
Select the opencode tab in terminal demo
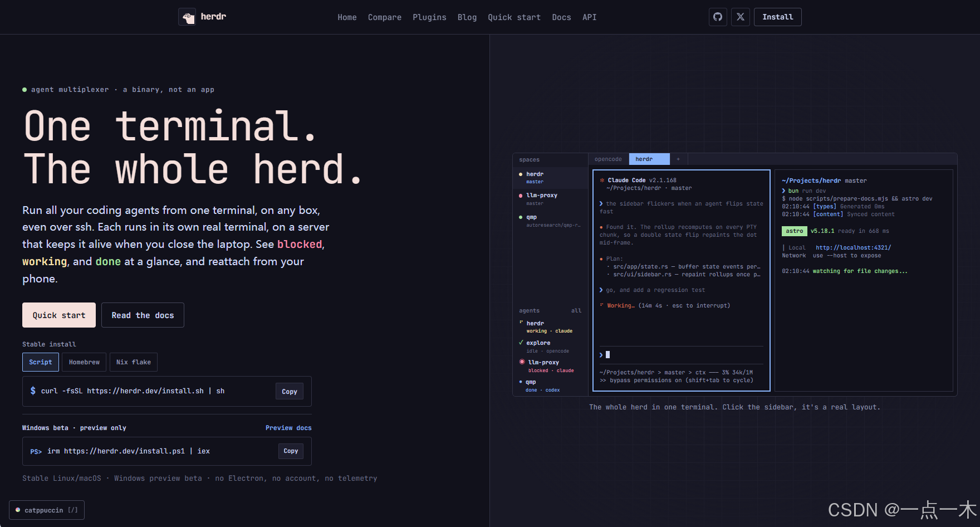[x=608, y=159]
